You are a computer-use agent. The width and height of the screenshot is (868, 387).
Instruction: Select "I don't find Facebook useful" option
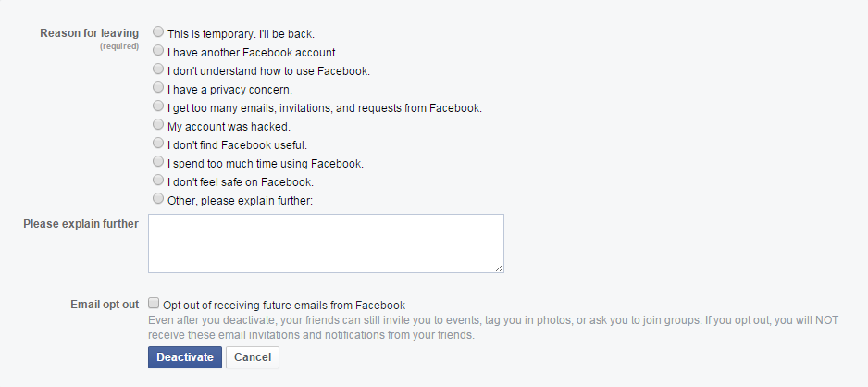(158, 144)
